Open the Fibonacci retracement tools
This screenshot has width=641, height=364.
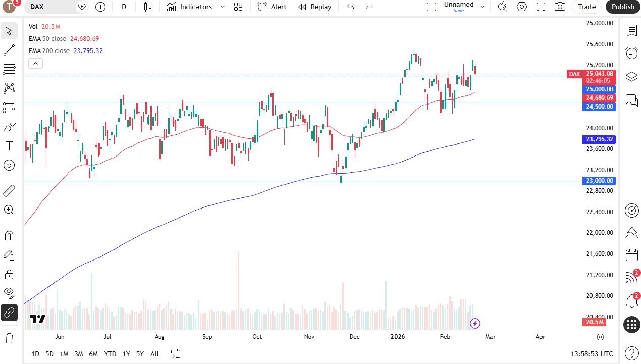point(9,69)
